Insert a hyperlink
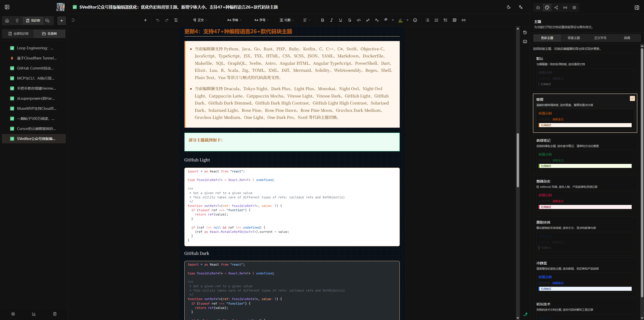Screen dimensions: 644x320 [x=464, y=20]
